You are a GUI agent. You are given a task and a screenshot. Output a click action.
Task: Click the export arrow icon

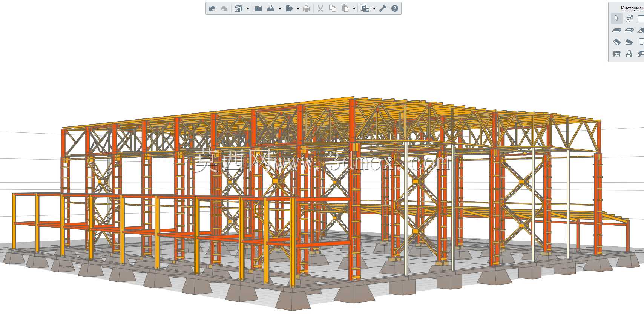[x=290, y=8]
